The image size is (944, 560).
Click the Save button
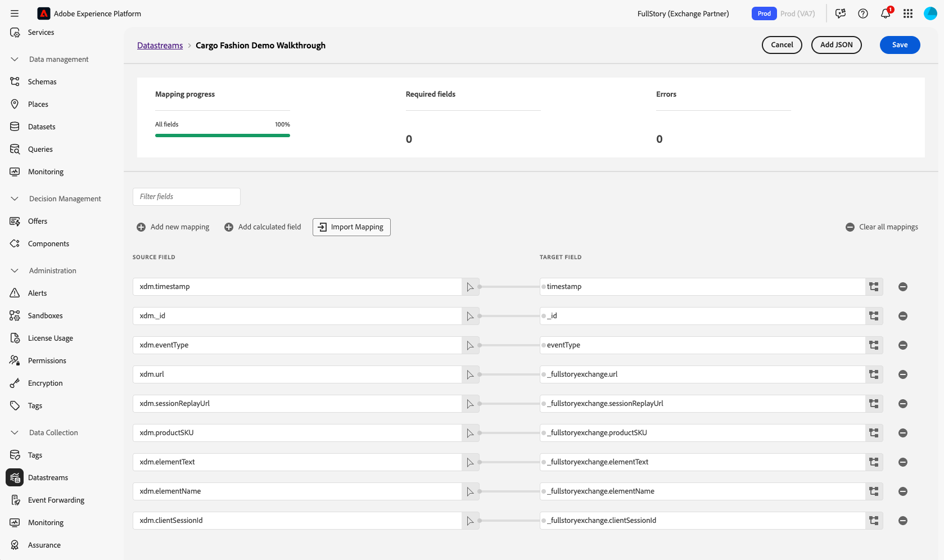(899, 45)
